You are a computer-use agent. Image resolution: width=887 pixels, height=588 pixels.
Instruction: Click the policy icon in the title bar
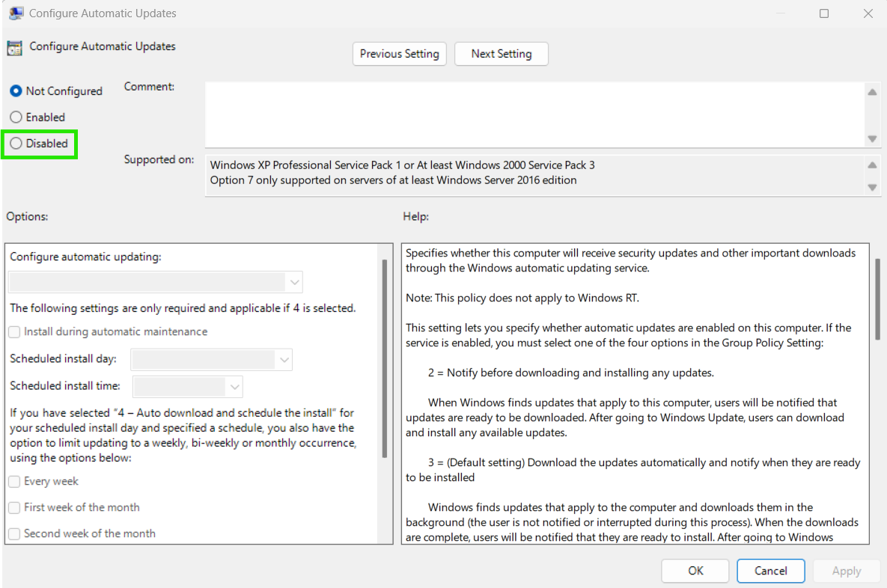pyautogui.click(x=15, y=13)
